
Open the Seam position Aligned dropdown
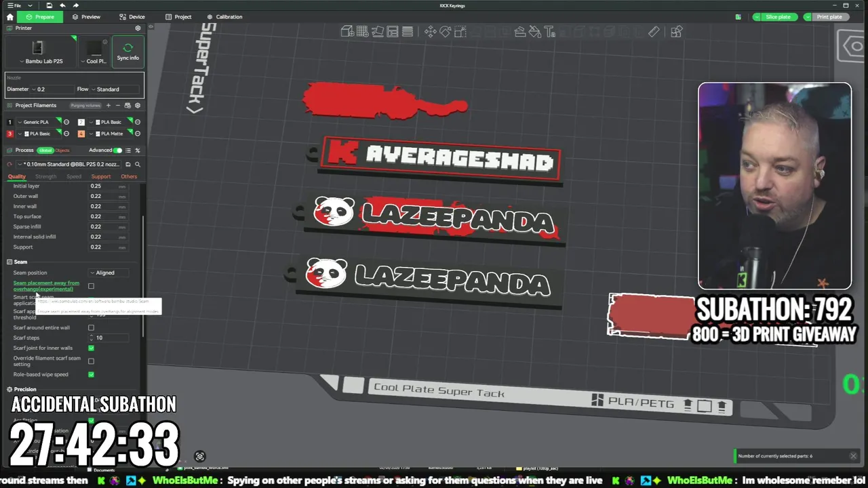[110, 272]
